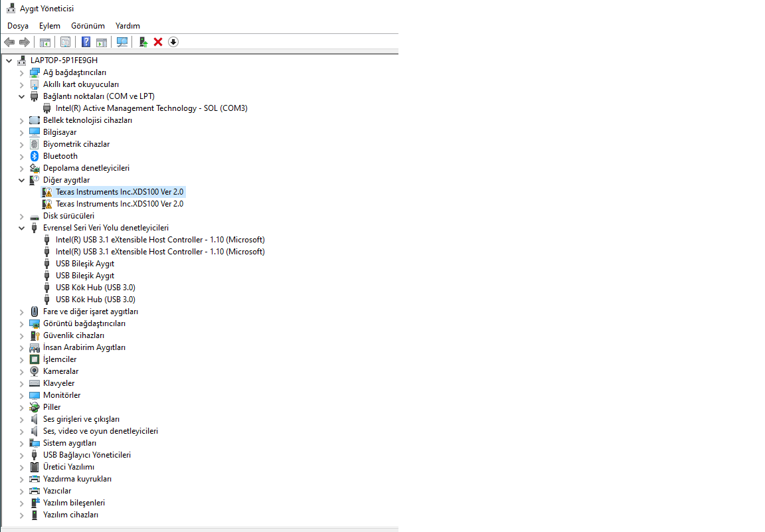The height and width of the screenshot is (532, 765).
Task: Click Disable device down-arrow icon
Action: point(173,42)
